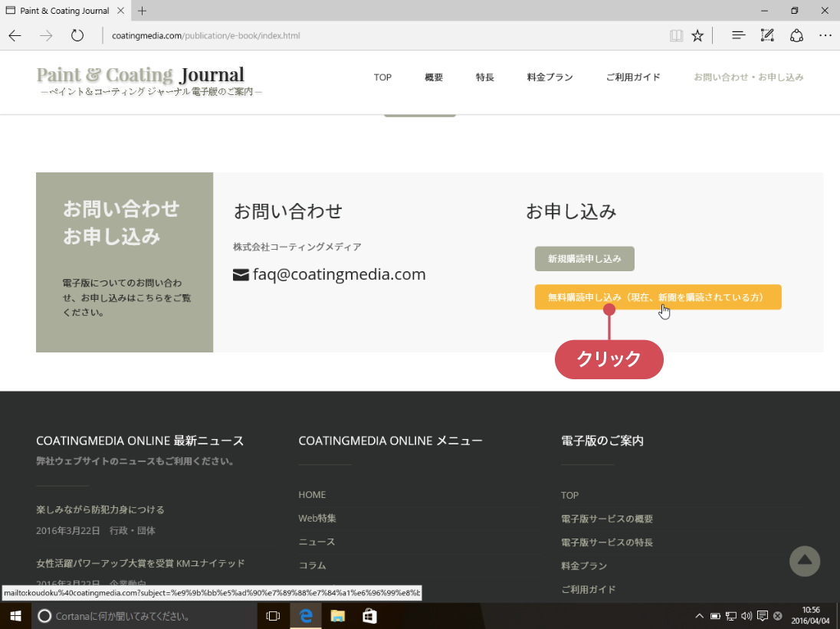Click the 新規購読申し込み button

pyautogui.click(x=584, y=259)
